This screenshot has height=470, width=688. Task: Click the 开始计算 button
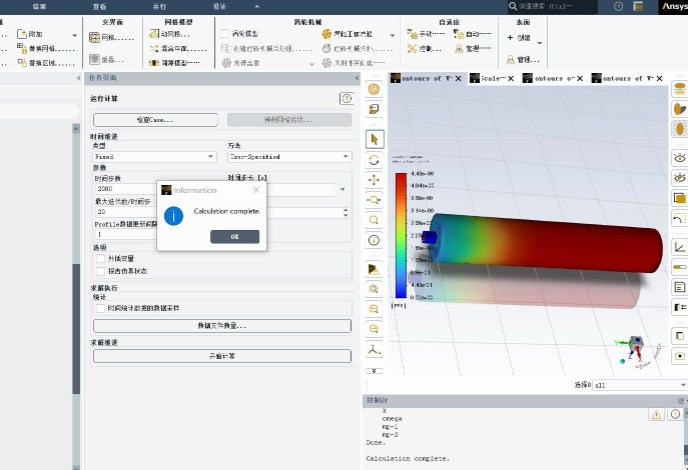click(x=222, y=356)
